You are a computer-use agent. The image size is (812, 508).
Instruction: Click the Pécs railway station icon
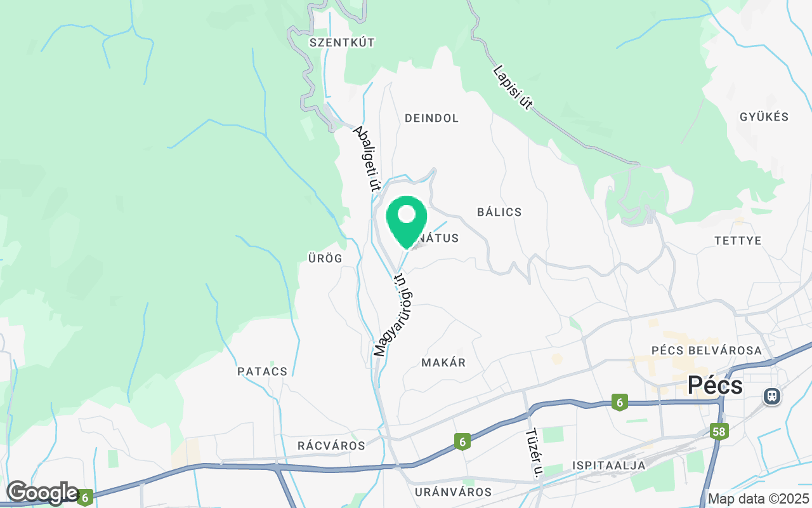tap(771, 396)
